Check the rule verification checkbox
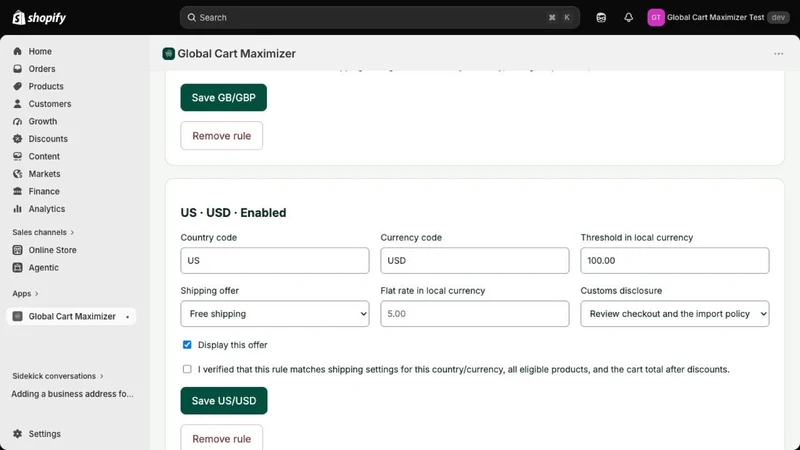Viewport: 800px width, 450px height. [187, 369]
